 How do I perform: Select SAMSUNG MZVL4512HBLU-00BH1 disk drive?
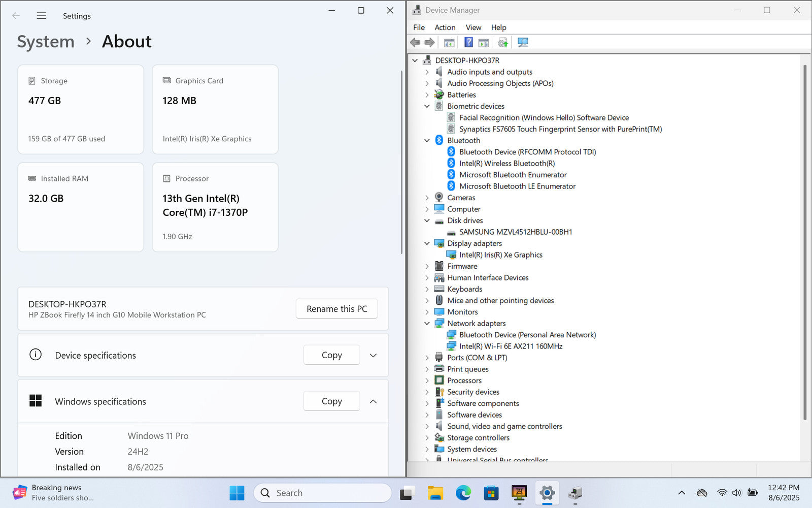516,232
